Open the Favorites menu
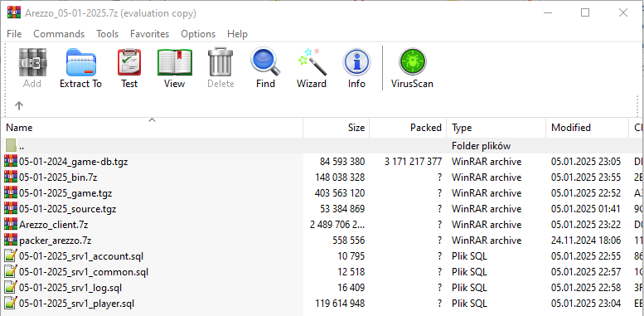This screenshot has height=316, width=644. [x=149, y=34]
